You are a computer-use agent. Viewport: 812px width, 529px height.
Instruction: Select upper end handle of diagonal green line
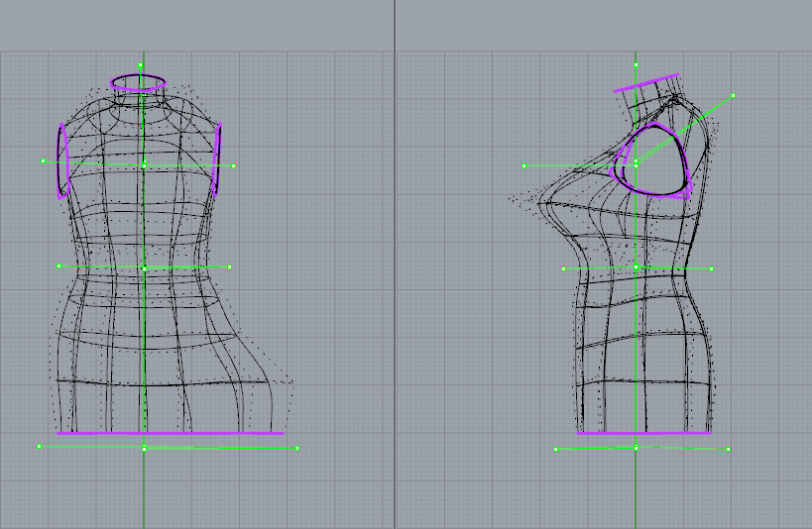tap(733, 96)
